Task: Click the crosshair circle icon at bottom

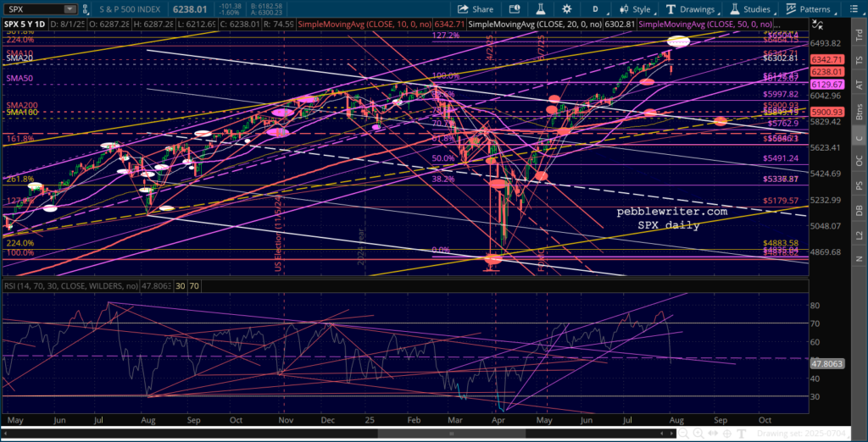Action: 726,434
